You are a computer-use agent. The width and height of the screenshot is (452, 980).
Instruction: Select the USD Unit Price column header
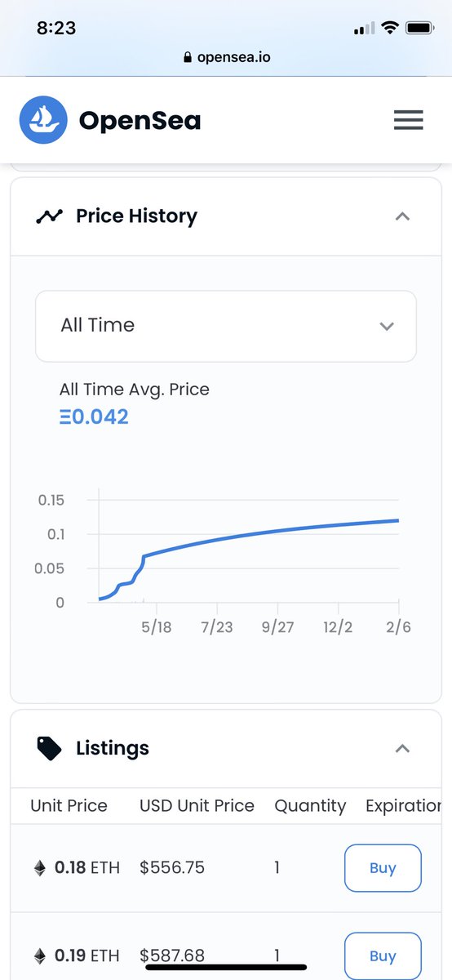click(197, 806)
